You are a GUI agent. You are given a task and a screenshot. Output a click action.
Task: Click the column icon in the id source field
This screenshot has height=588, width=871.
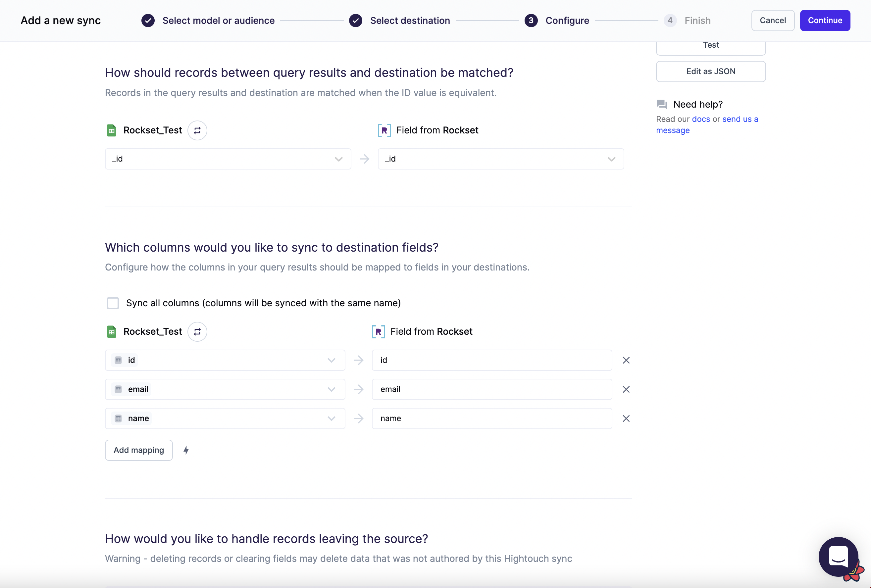[x=119, y=360]
